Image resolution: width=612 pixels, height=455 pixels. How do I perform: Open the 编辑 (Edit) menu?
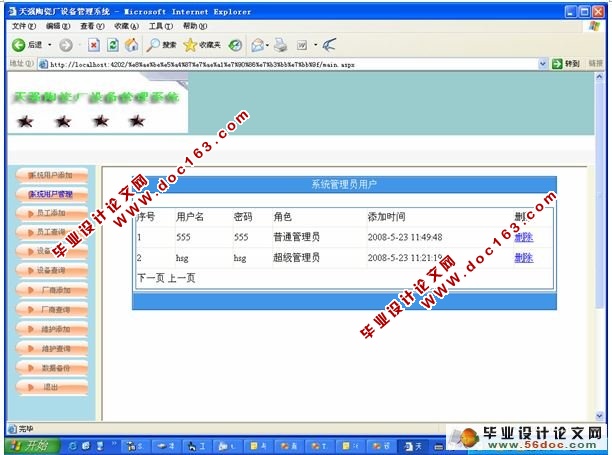pos(58,26)
